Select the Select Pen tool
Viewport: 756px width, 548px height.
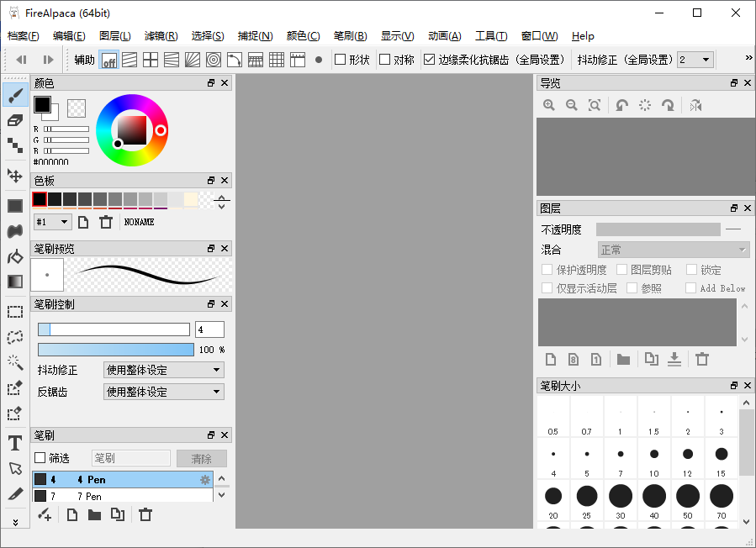pyautogui.click(x=15, y=387)
